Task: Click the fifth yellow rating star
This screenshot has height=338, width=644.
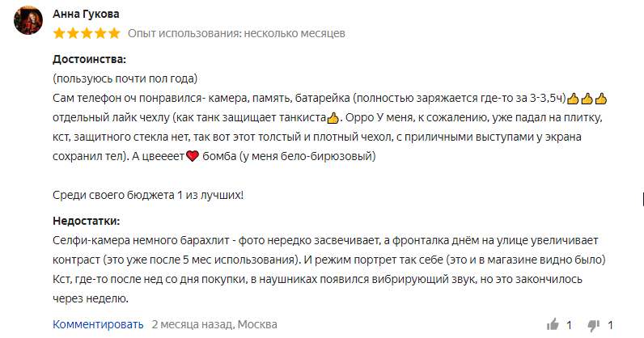Action: point(114,33)
